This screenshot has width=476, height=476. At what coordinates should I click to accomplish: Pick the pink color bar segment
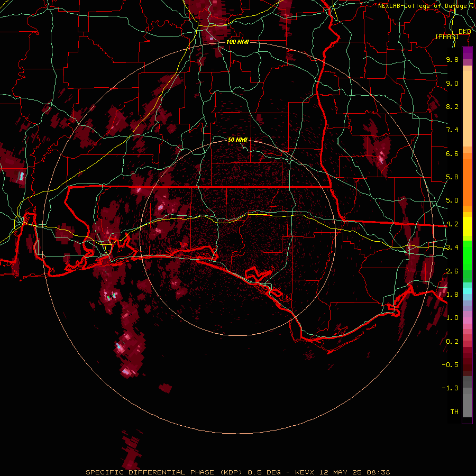coord(467,321)
